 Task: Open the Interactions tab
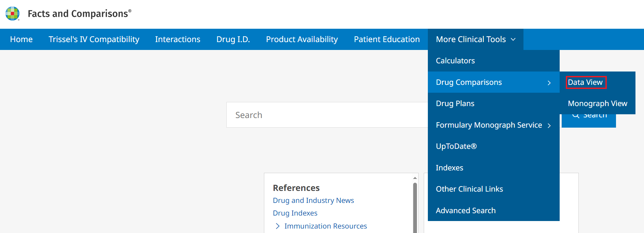coord(178,39)
